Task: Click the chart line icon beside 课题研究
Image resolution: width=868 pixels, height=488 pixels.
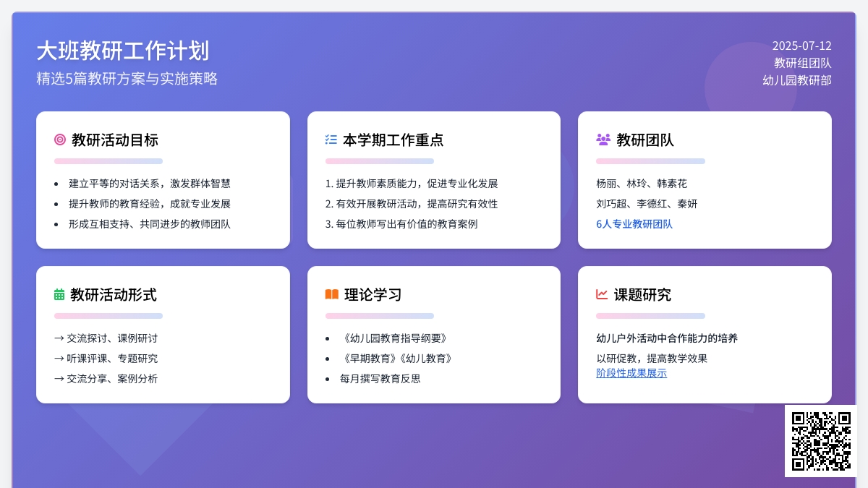Action: click(602, 294)
